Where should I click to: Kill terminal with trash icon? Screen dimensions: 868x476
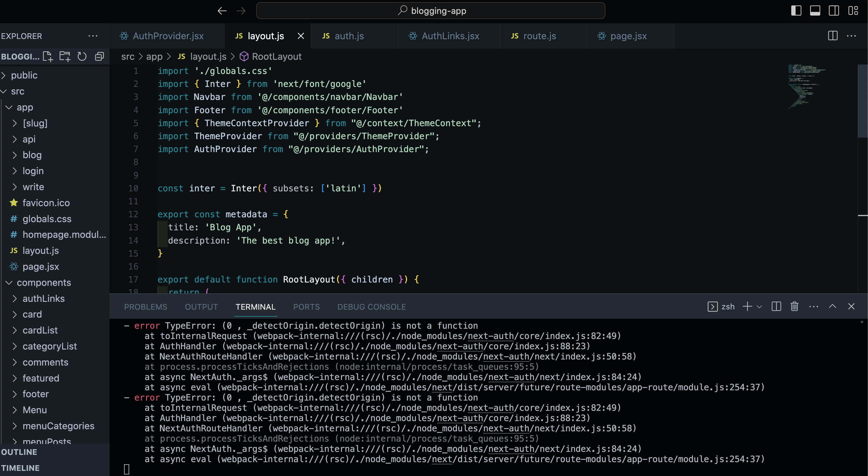[x=794, y=307]
